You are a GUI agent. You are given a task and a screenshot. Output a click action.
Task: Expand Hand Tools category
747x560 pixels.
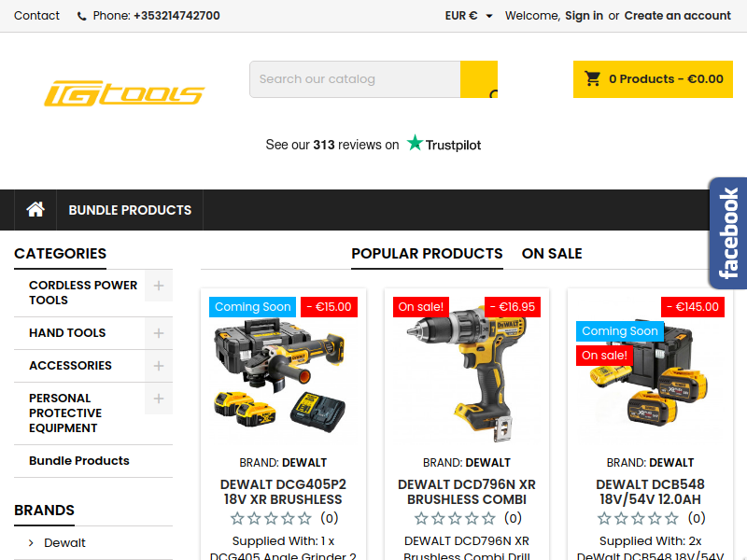159,333
